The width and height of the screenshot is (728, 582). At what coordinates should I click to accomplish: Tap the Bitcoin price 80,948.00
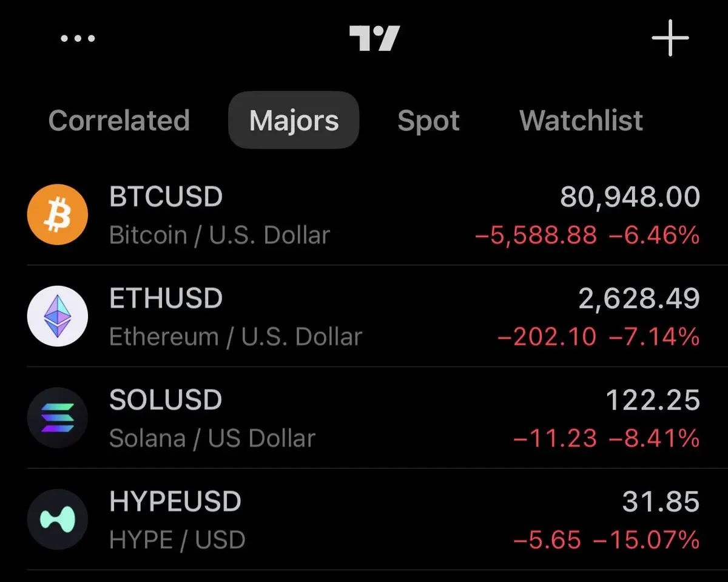(630, 197)
